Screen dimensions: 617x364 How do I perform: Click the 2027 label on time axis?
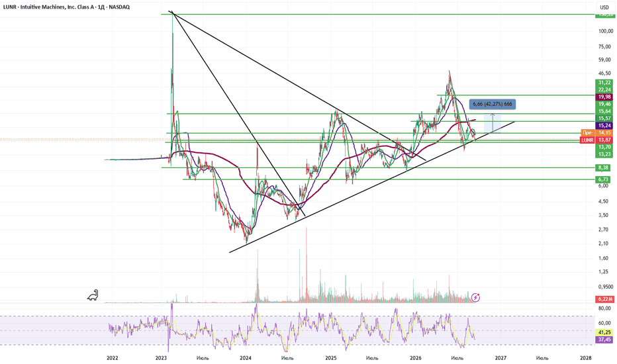point(500,358)
